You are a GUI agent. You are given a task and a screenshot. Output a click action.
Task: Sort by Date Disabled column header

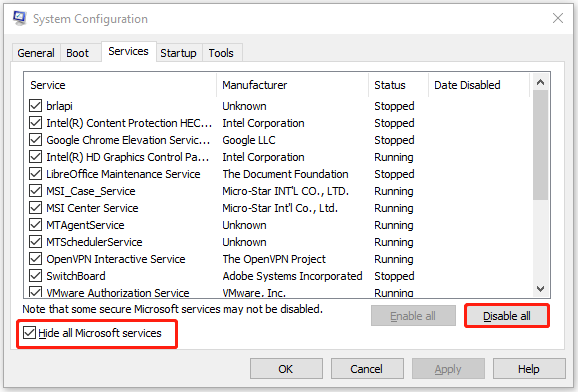[x=479, y=85]
